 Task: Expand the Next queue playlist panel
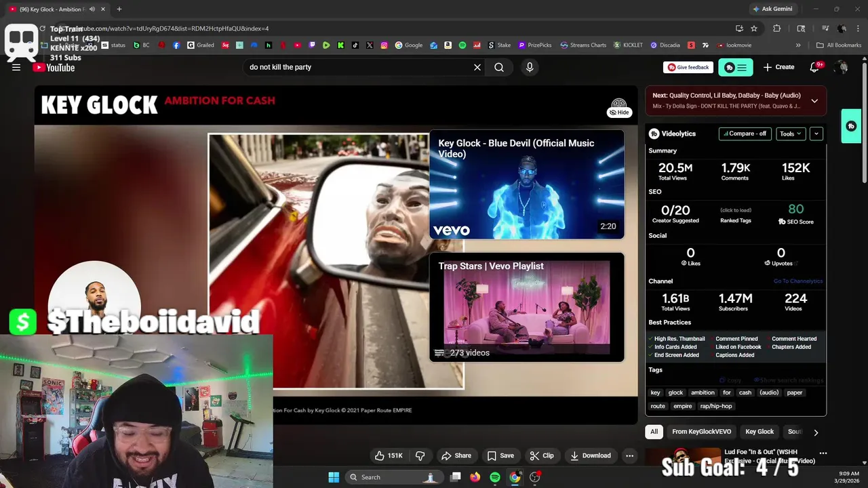click(x=814, y=100)
